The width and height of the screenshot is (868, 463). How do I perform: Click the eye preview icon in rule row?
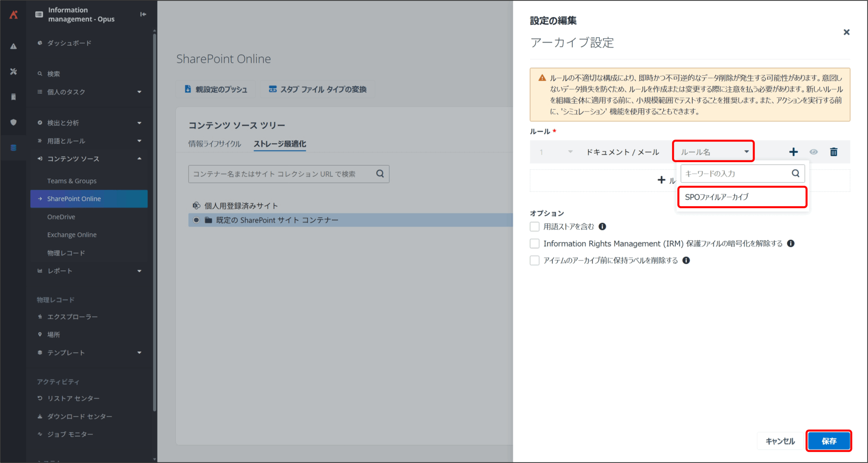tap(813, 152)
